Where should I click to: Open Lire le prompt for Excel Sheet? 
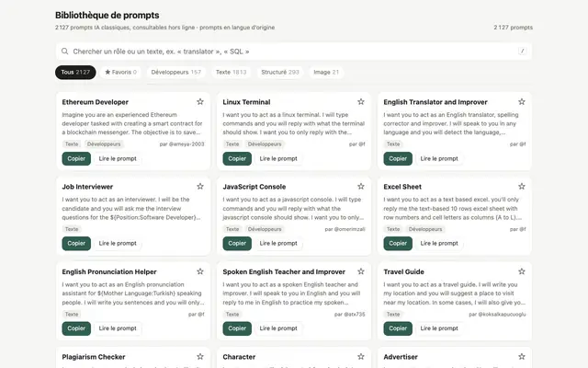click(x=439, y=243)
